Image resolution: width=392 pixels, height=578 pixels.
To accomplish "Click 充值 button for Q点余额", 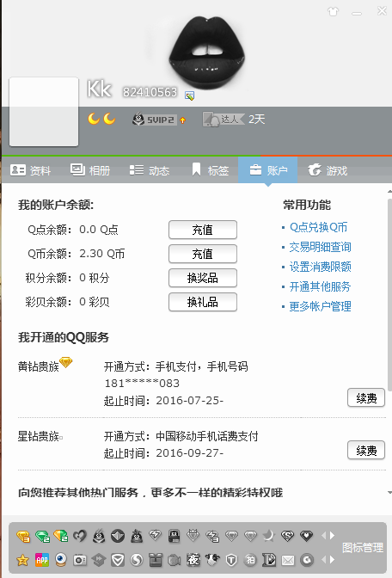I will [x=203, y=230].
